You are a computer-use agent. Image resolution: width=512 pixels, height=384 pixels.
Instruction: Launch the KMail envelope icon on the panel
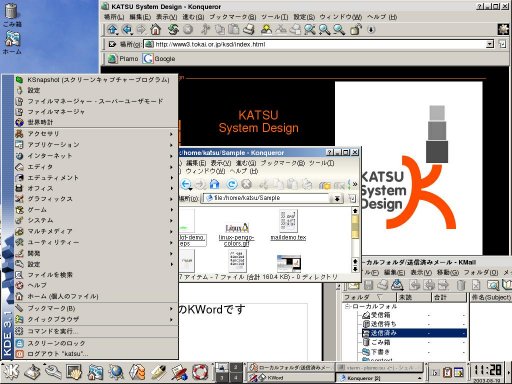coord(137,372)
